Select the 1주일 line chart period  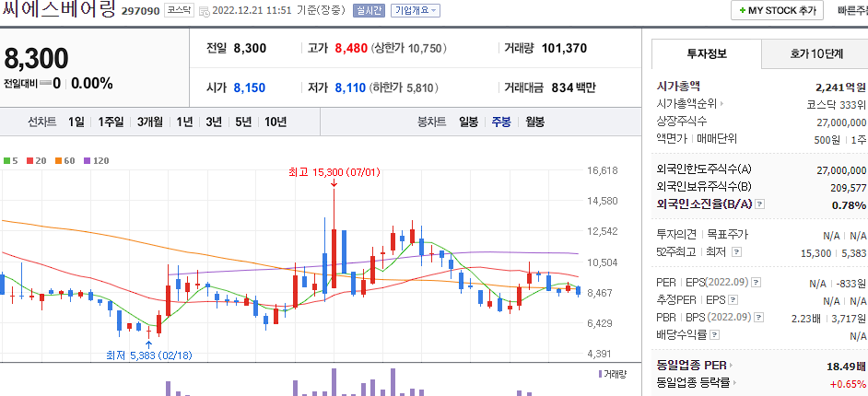tap(111, 122)
